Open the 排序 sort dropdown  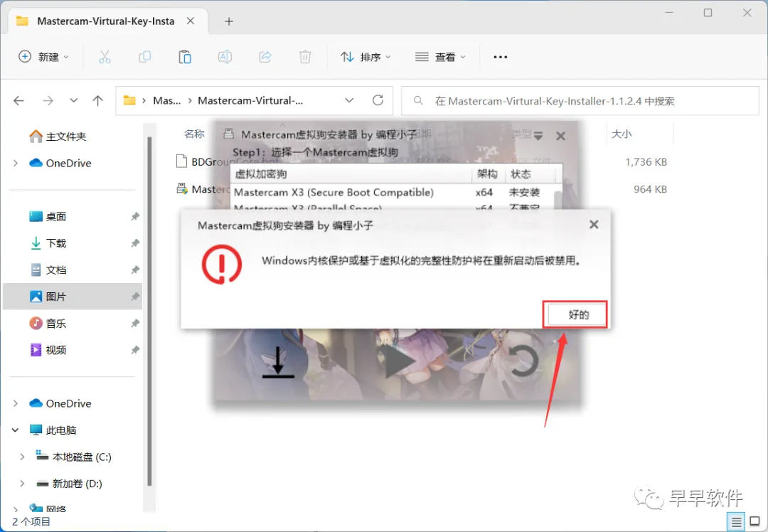pos(366,57)
